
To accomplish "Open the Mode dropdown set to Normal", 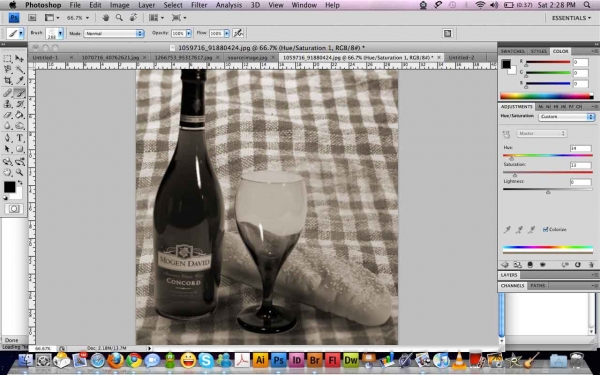I will coord(114,33).
